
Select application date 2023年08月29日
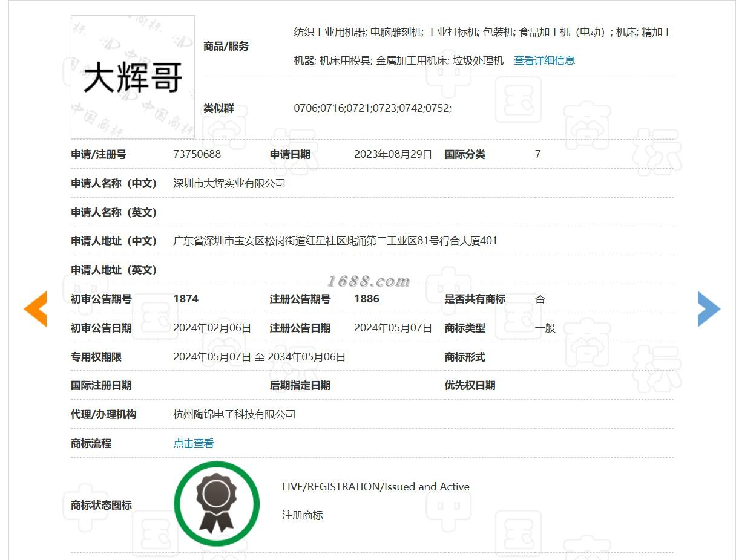coord(393,154)
